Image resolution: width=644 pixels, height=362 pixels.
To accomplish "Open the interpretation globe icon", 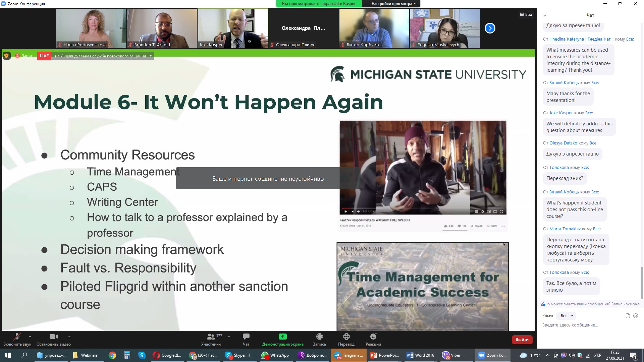I will point(346,337).
